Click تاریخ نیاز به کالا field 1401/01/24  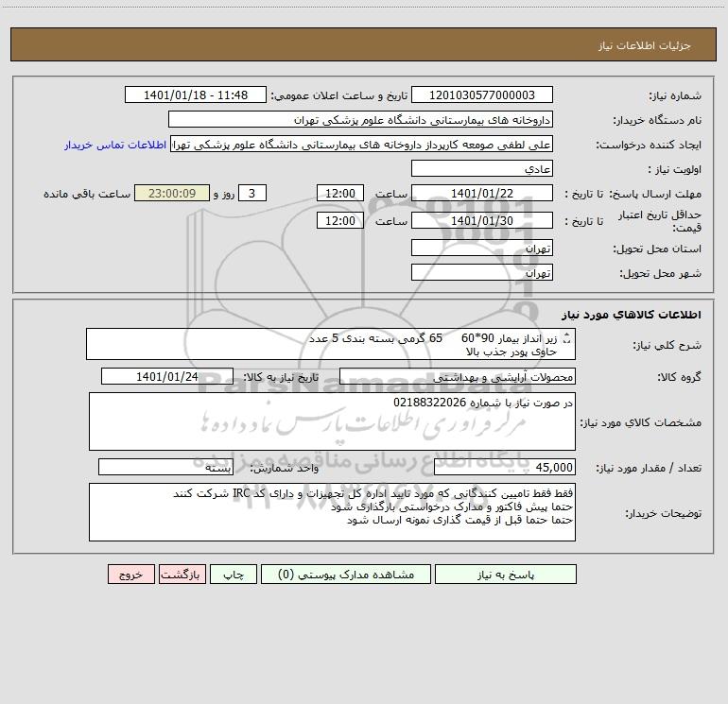(x=167, y=376)
